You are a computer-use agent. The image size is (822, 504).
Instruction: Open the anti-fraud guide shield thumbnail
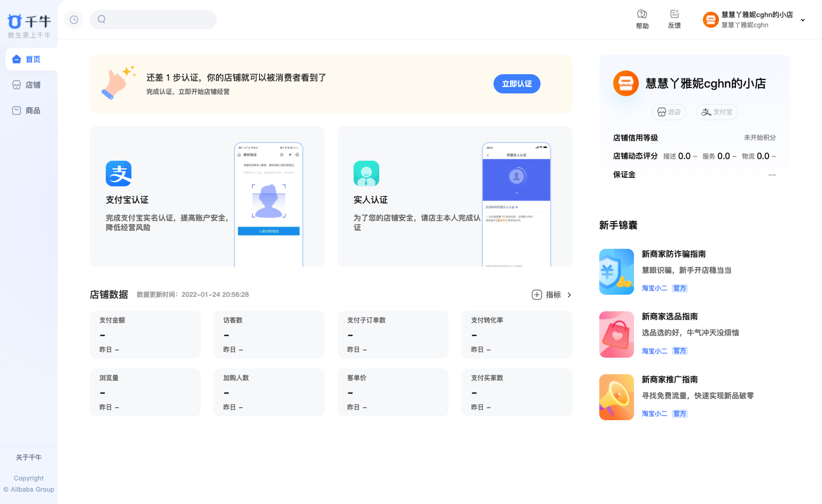pyautogui.click(x=616, y=272)
